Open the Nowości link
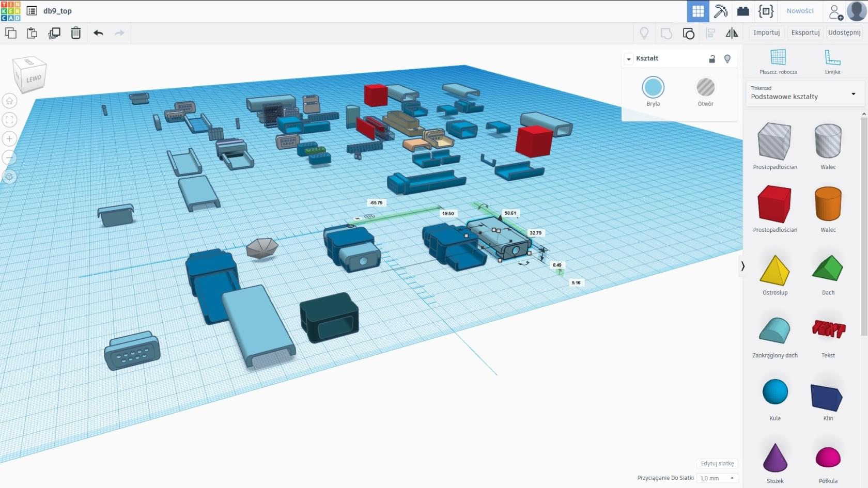The height and width of the screenshot is (488, 868). pos(800,11)
